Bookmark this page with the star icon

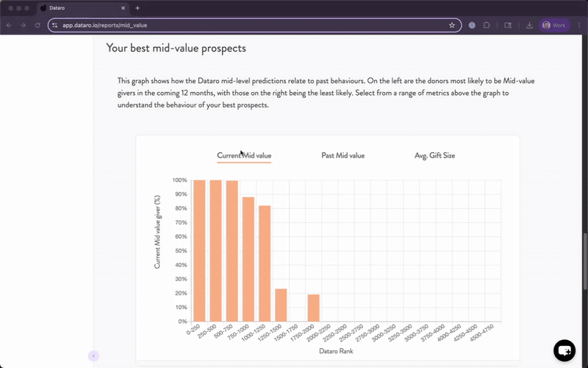tap(452, 25)
